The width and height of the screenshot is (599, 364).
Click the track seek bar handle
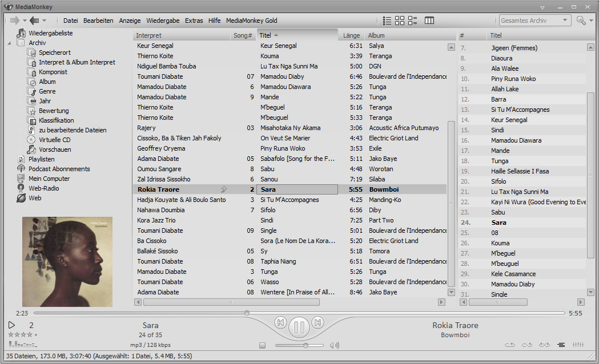click(247, 313)
